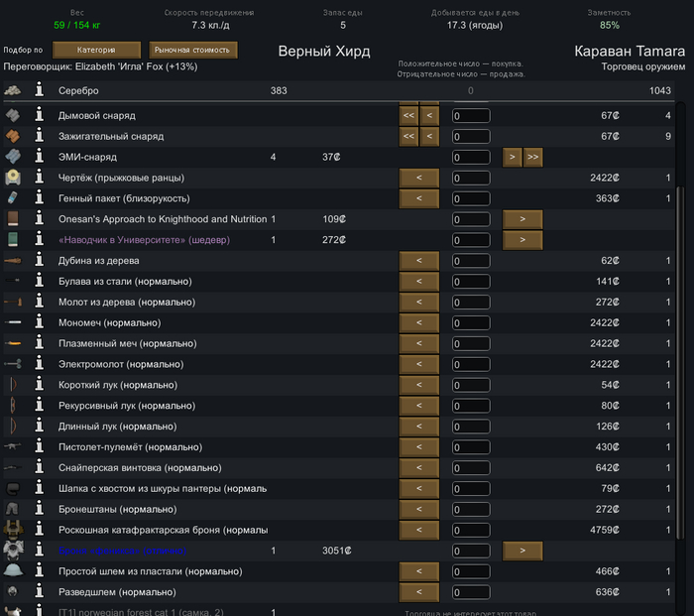The height and width of the screenshot is (616, 694).
Task: Open info for Дымовой снаряд
Action: [x=39, y=115]
